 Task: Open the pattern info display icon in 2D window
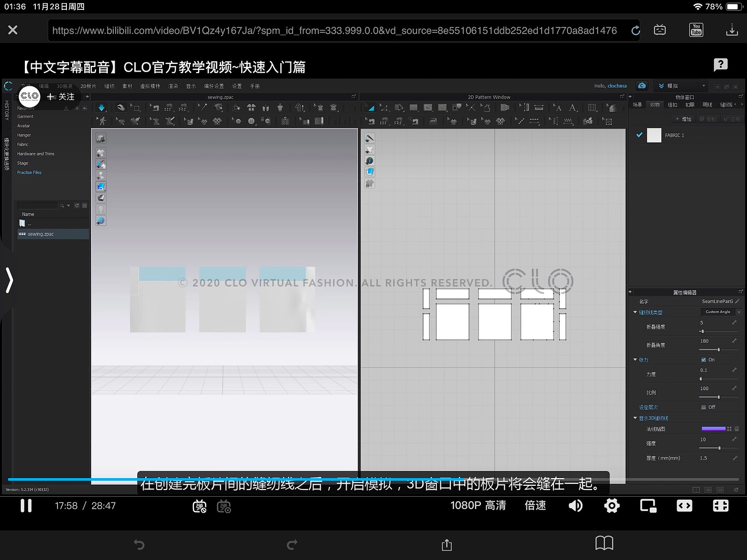tap(369, 161)
